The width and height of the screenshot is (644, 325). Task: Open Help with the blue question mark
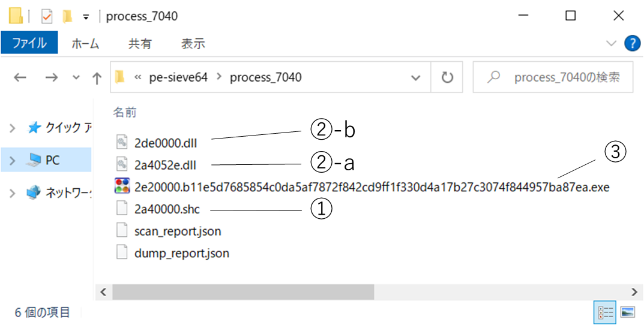coord(632,43)
